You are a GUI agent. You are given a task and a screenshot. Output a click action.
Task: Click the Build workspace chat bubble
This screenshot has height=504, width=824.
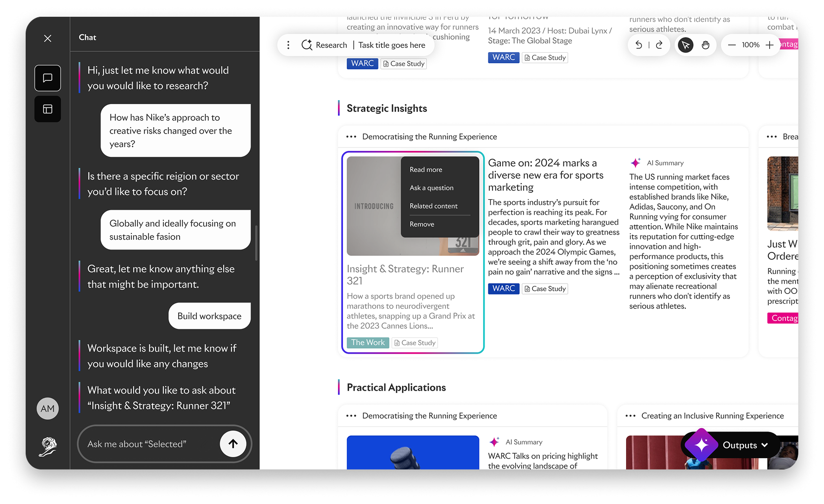tap(209, 316)
